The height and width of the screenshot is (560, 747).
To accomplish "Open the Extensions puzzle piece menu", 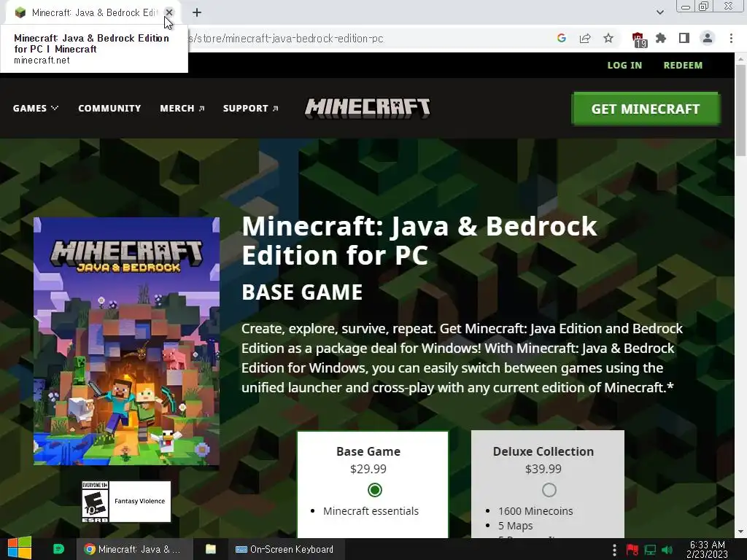I will tap(661, 38).
